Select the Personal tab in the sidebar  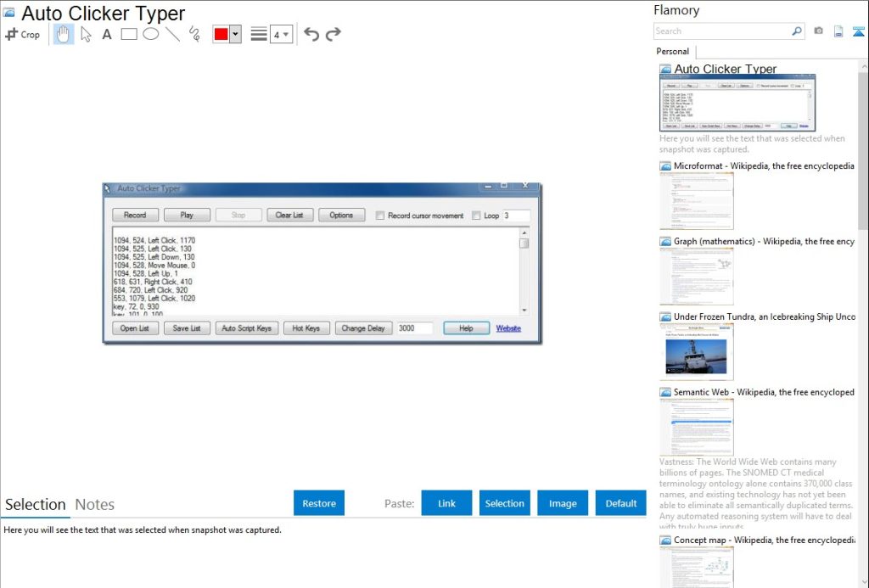pyautogui.click(x=672, y=52)
